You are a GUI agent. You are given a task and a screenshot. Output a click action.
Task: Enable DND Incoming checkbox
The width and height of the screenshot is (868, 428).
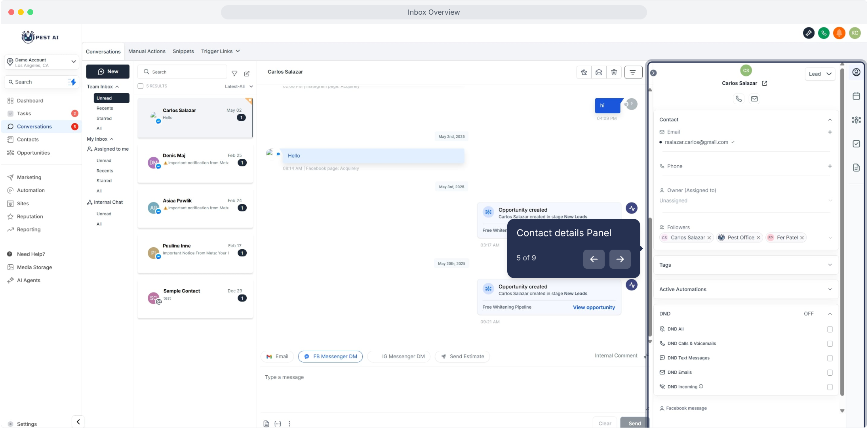830,387
